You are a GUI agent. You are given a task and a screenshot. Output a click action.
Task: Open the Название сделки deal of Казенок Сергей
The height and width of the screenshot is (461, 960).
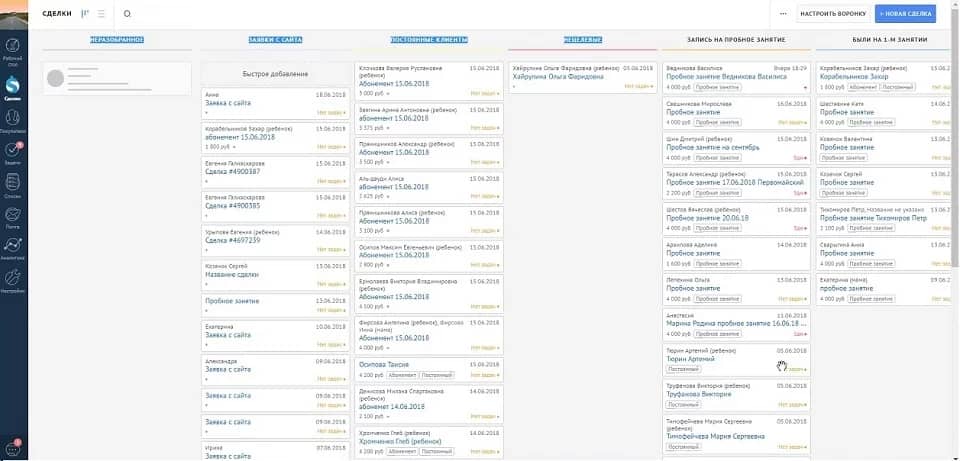coord(231,275)
